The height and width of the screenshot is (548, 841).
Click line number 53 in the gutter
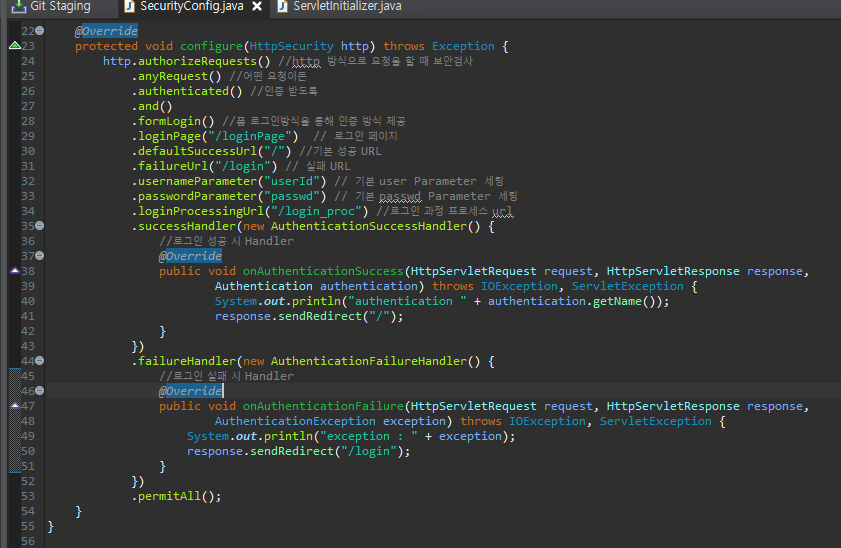pyautogui.click(x=28, y=497)
